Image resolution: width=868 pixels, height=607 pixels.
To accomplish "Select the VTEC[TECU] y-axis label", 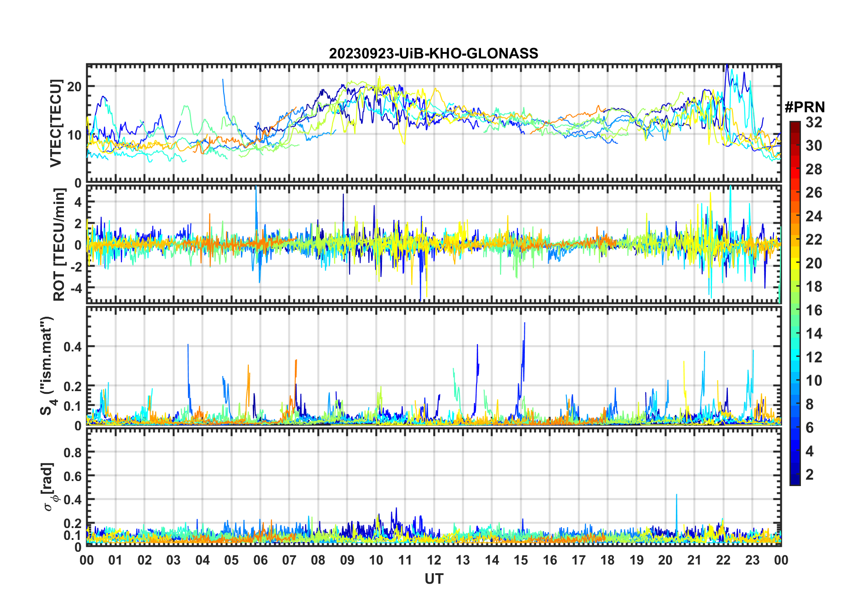I will [56, 123].
